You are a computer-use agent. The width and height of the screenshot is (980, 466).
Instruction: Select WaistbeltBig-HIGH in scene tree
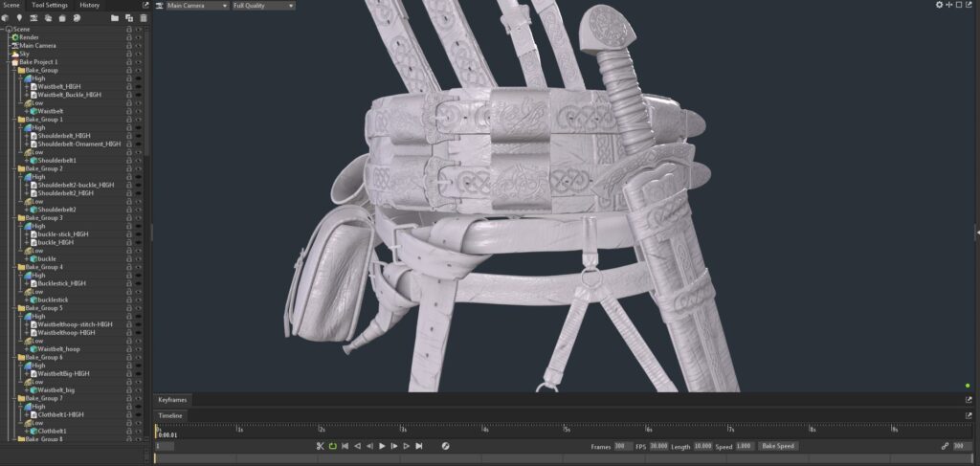pos(63,373)
